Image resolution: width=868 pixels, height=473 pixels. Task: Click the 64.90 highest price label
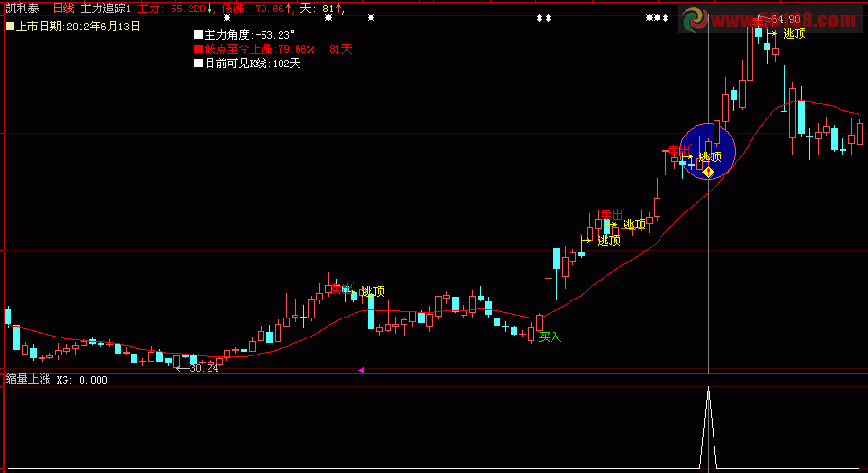point(787,19)
